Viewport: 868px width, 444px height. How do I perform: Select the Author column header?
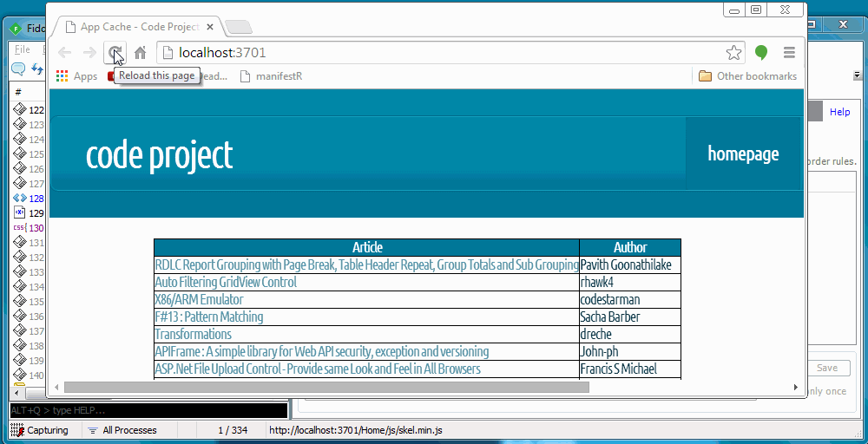(x=630, y=247)
